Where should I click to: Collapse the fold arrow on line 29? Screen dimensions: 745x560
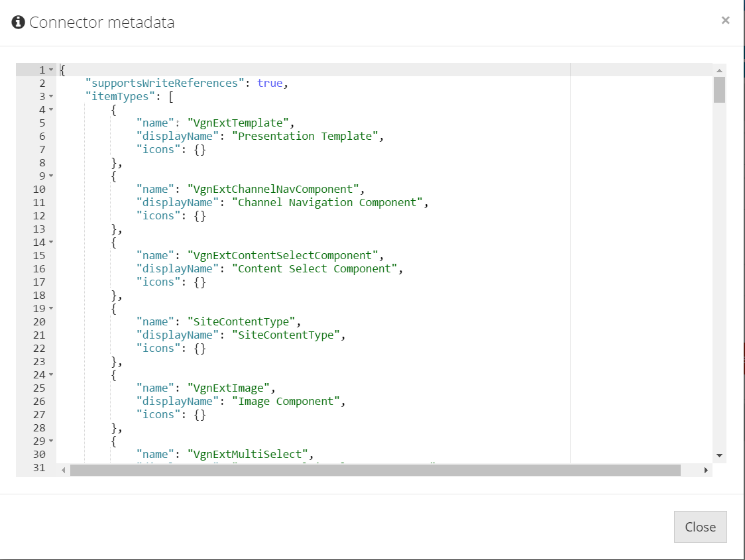(x=51, y=441)
